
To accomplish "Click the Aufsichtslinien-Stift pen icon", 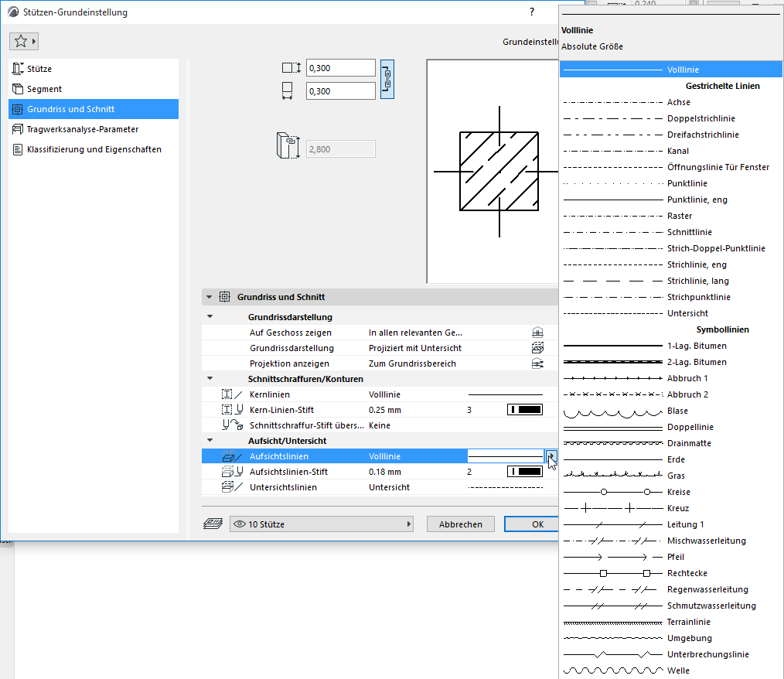I will point(232,472).
